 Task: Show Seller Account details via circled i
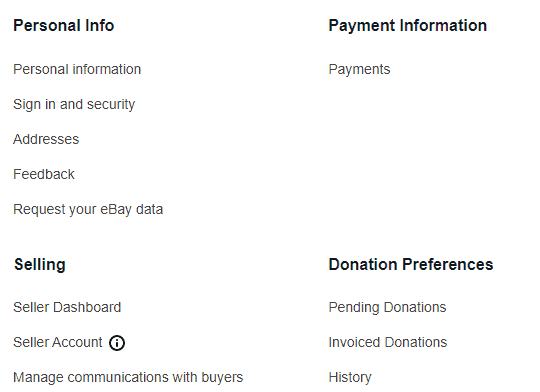(x=117, y=343)
